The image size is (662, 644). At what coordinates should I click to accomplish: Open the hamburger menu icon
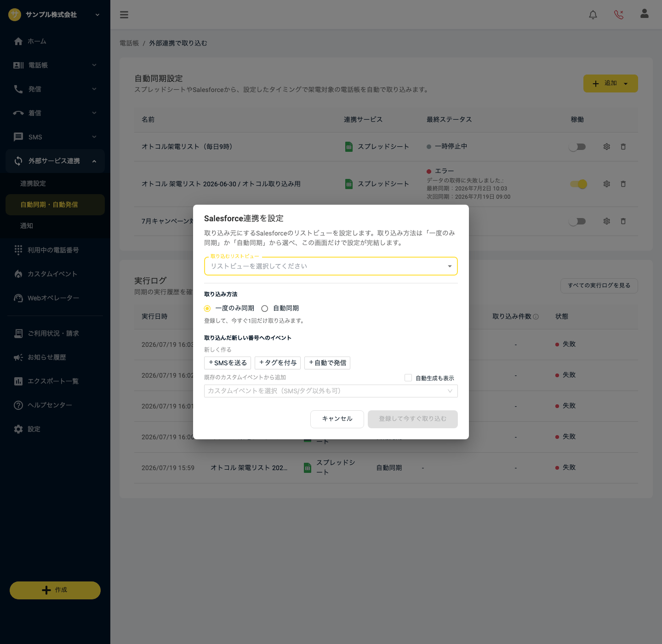tap(124, 15)
